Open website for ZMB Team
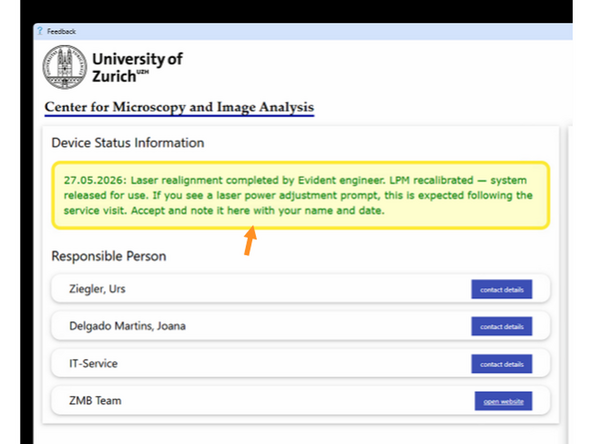592x444 pixels. tap(503, 401)
